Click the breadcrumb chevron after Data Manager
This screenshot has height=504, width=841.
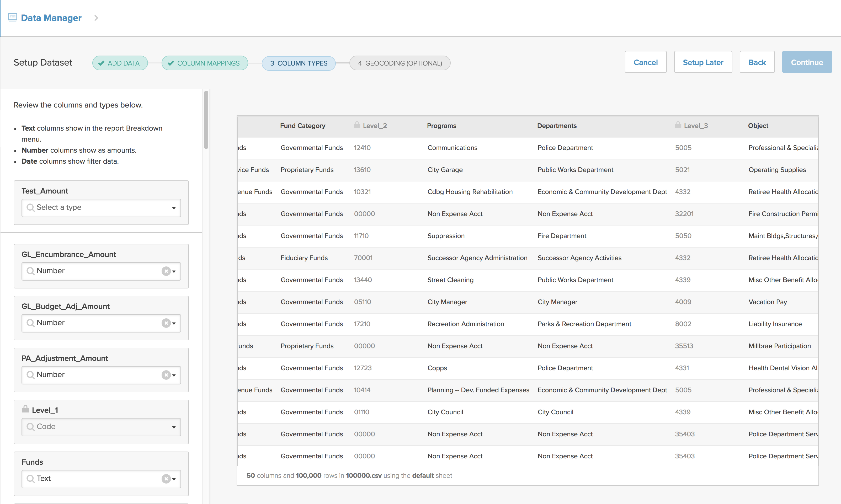tap(96, 18)
